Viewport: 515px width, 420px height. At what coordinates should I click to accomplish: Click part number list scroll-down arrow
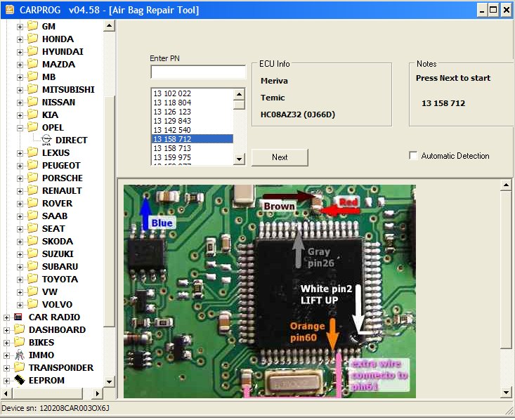(239, 159)
